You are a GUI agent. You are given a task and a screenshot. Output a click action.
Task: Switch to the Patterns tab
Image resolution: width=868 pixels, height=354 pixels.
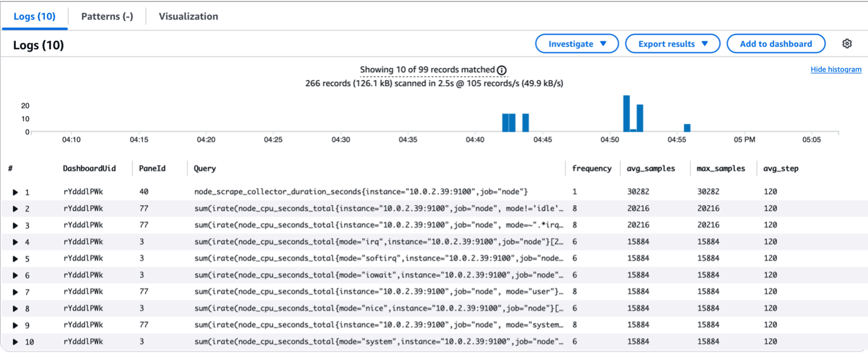[x=107, y=16]
